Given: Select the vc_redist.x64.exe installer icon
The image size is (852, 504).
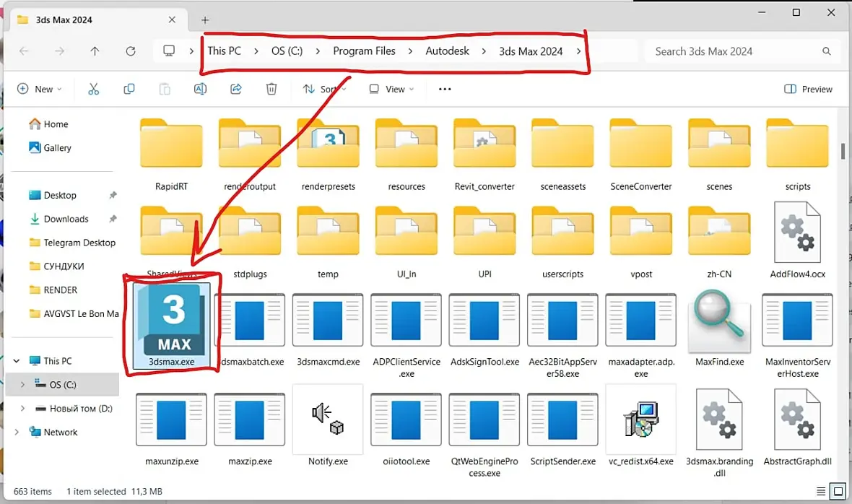Looking at the screenshot, I should 640,420.
